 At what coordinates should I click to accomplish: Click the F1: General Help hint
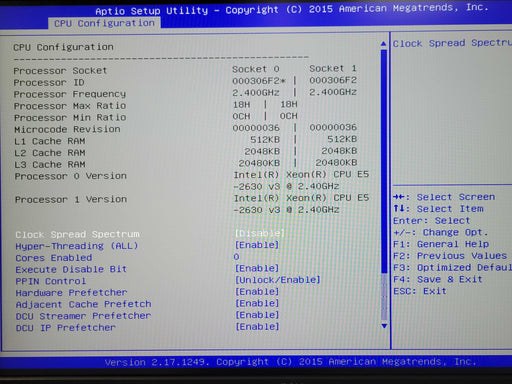(x=441, y=244)
